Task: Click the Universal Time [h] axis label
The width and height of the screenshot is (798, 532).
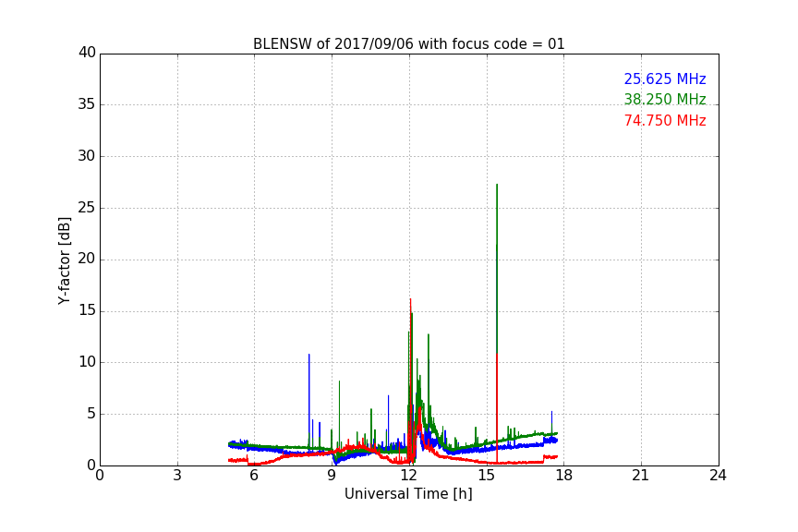Action: [x=408, y=494]
